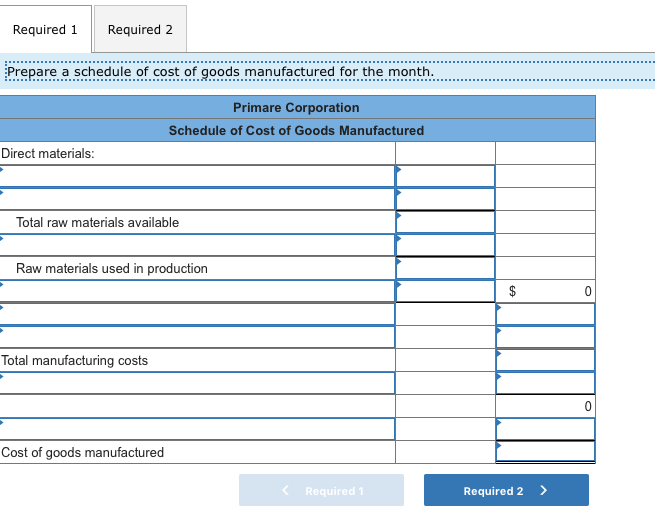The image size is (655, 524).
Task: Select amount field directly above Cost of goods manufactured amount
Action: click(546, 429)
